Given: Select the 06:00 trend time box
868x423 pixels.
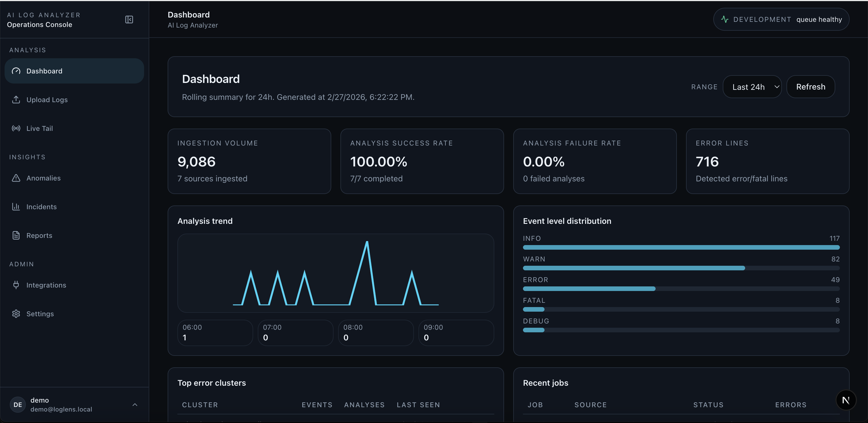Looking at the screenshot, I should pos(215,332).
